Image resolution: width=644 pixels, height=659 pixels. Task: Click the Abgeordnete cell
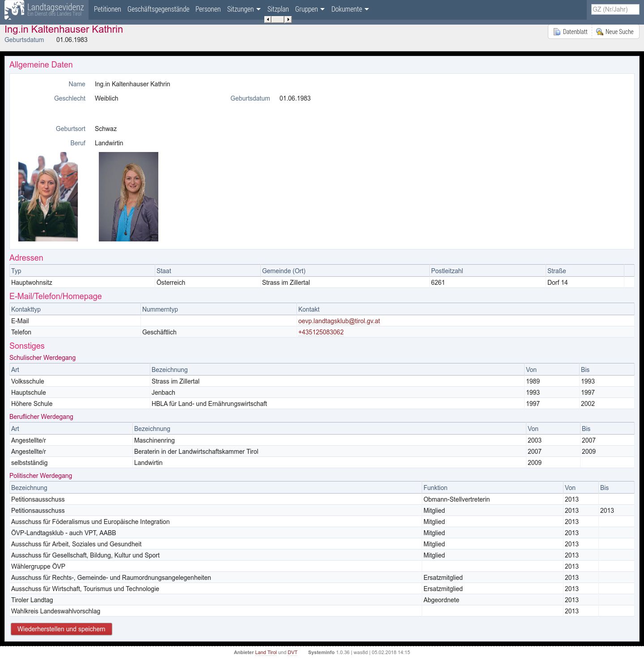tap(492, 600)
